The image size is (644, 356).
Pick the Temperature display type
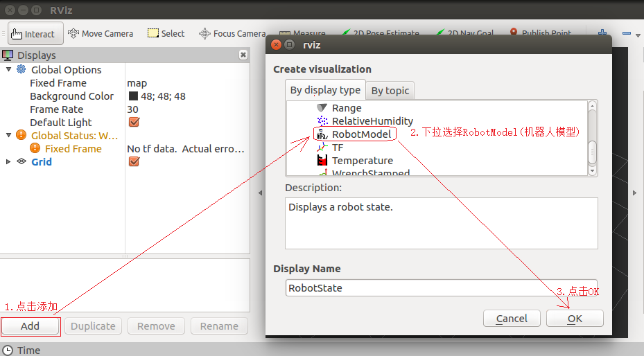click(362, 161)
